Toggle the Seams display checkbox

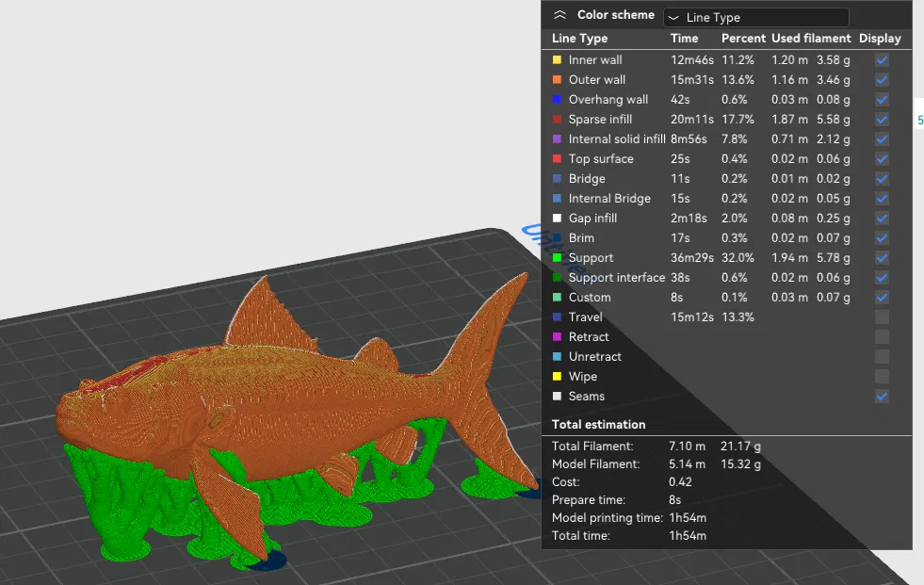(881, 396)
